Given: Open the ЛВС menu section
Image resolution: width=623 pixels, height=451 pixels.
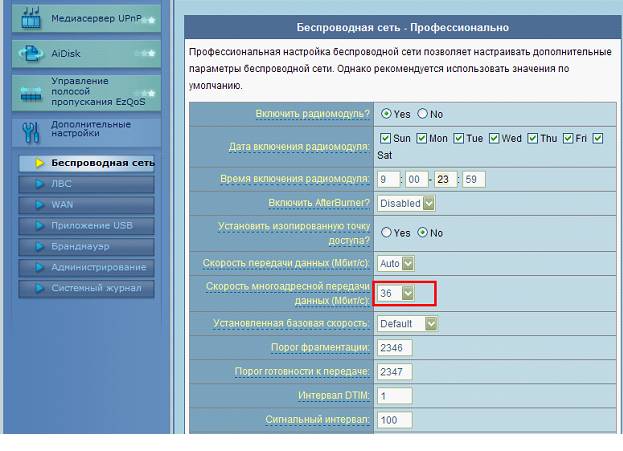Looking at the screenshot, I should pos(86,184).
